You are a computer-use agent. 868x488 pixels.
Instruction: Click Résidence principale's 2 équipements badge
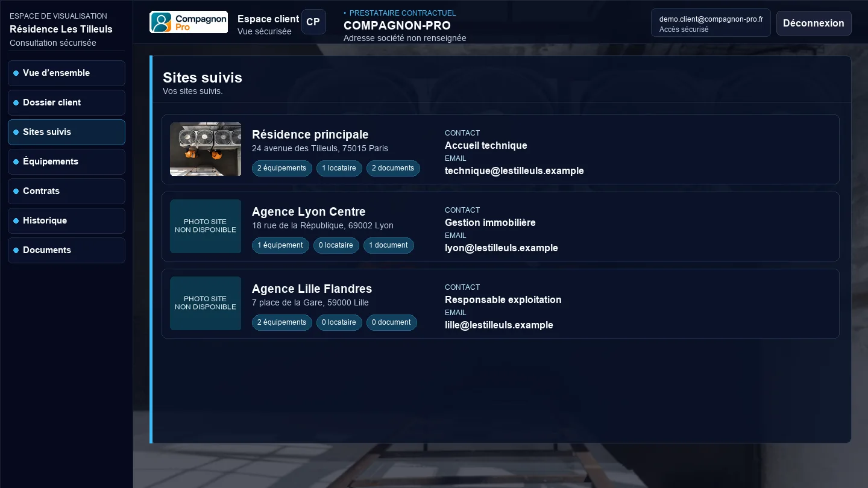[x=282, y=168]
